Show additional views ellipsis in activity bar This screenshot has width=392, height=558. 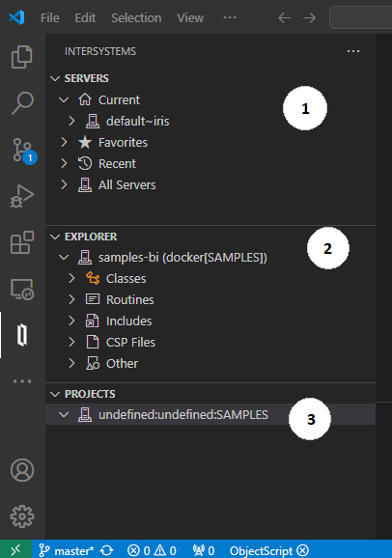(22, 381)
